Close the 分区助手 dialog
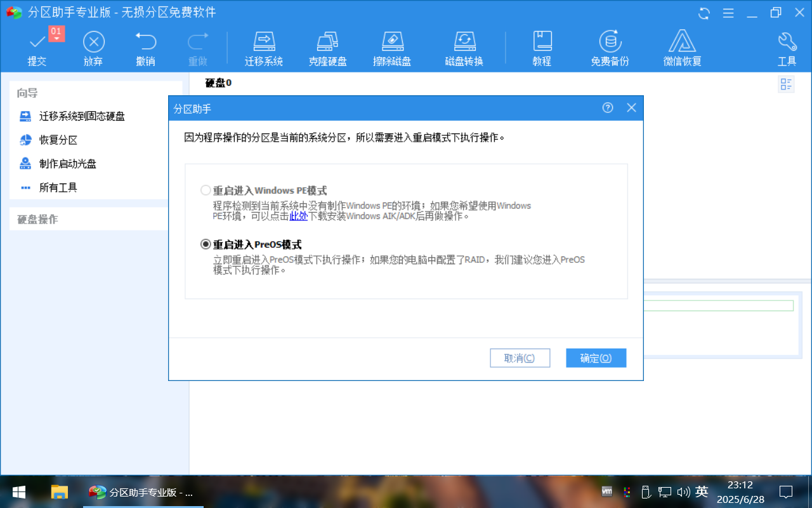This screenshot has height=508, width=812. [631, 108]
